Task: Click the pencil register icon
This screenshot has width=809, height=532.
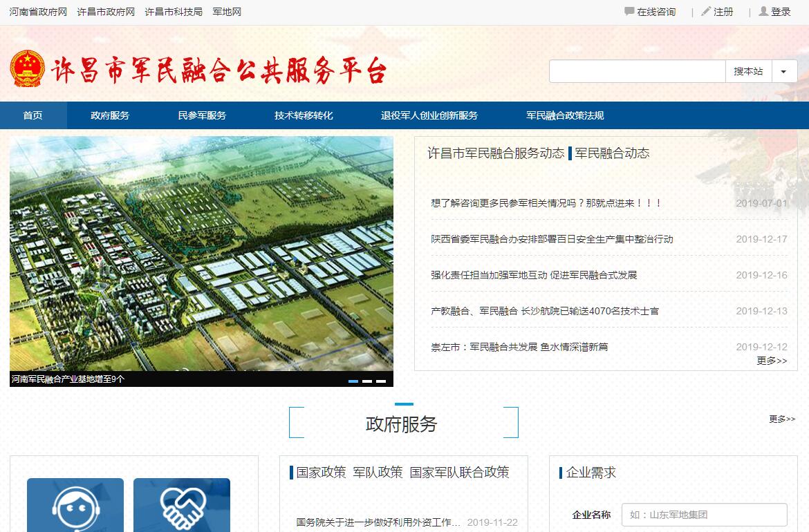Action: pos(706,12)
